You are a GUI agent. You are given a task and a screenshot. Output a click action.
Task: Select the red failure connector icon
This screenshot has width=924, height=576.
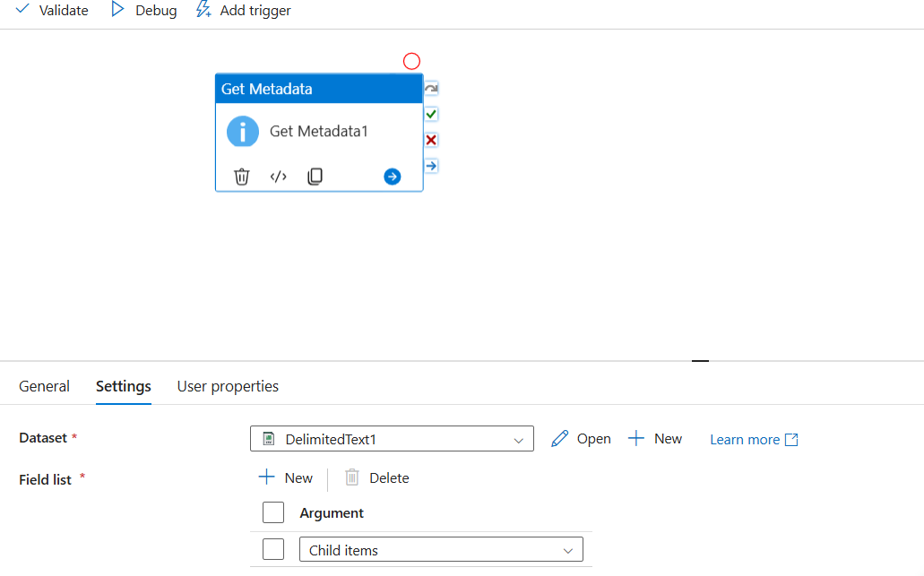(x=431, y=140)
